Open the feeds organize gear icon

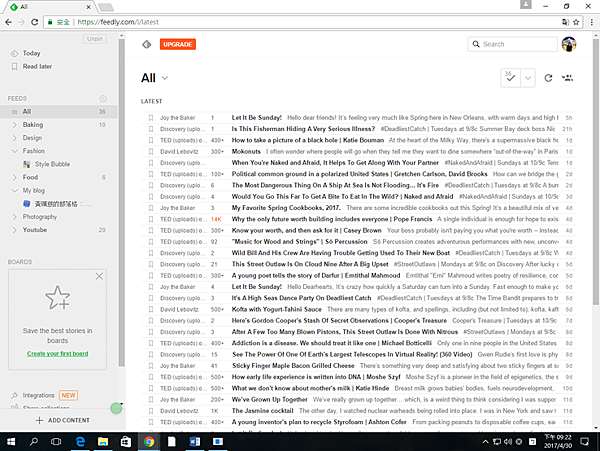pos(103,98)
